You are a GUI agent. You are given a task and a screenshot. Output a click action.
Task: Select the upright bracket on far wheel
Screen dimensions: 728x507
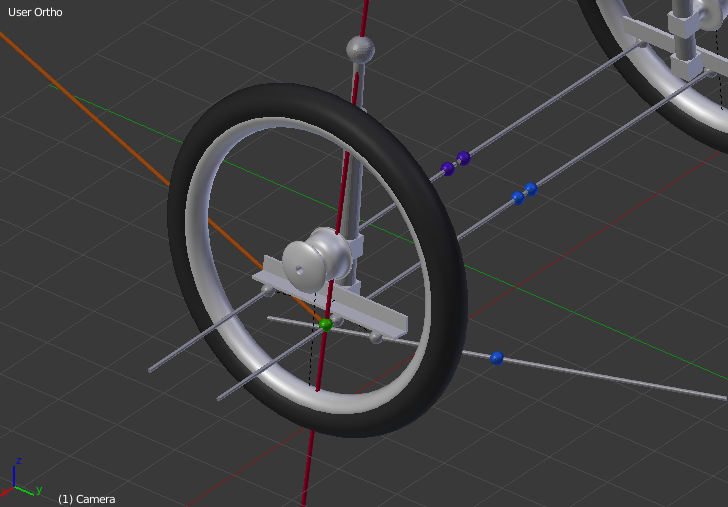pos(684,40)
